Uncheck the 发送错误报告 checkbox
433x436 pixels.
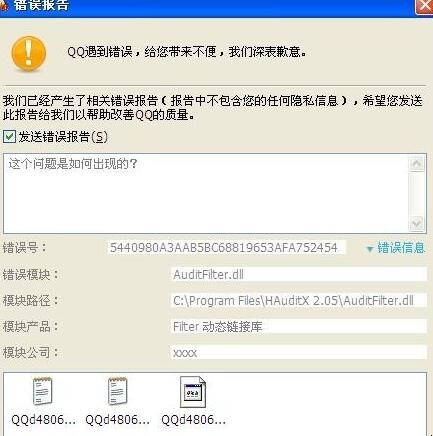coord(9,137)
